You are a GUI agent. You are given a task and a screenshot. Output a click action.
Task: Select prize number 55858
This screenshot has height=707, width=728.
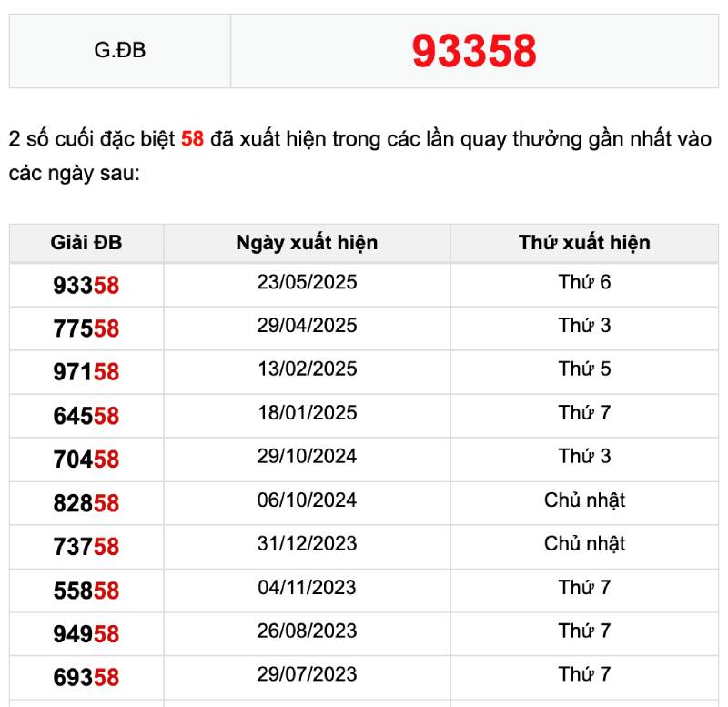pyautogui.click(x=86, y=591)
